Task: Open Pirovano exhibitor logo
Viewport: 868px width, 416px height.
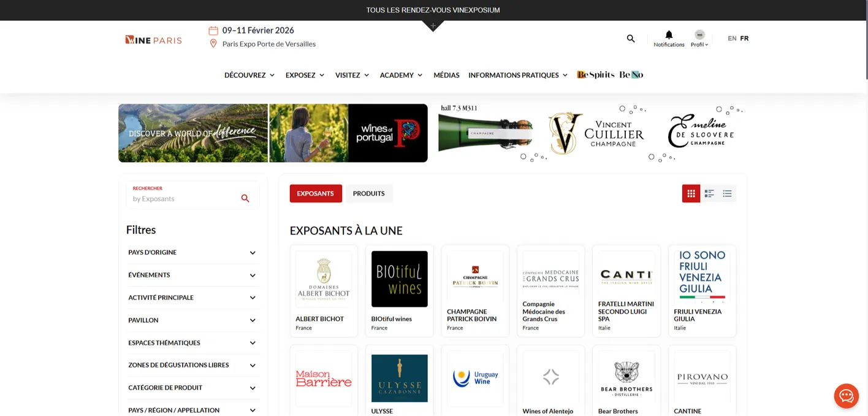Action: point(702,379)
